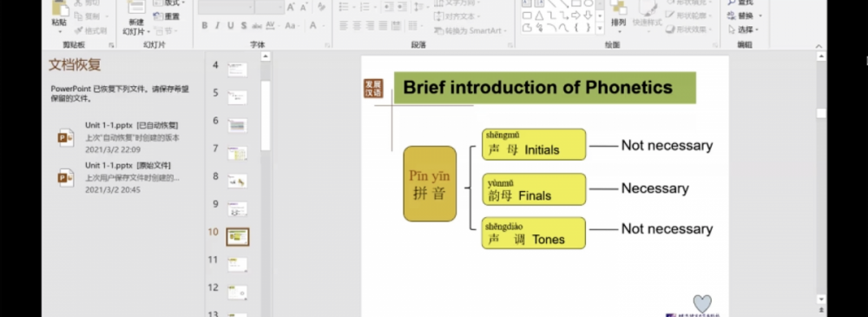Toggle Underline formatting
This screenshot has width=868, height=317.
tap(230, 25)
